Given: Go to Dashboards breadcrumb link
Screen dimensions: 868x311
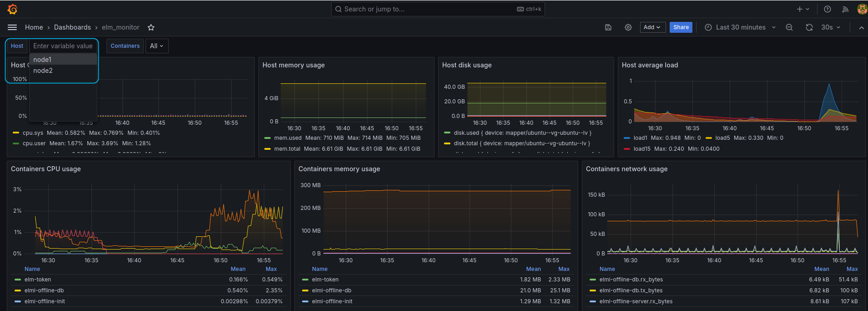Looking at the screenshot, I should click(72, 27).
